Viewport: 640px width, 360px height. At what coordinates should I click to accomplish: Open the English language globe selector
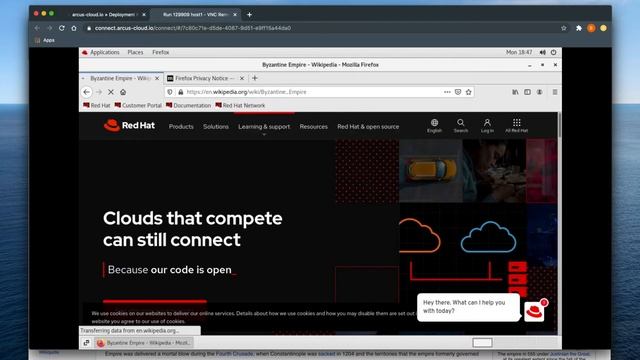click(434, 125)
